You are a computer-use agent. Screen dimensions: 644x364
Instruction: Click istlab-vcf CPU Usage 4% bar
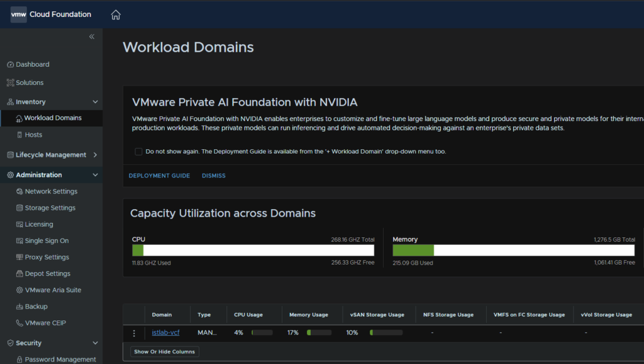pyautogui.click(x=262, y=333)
